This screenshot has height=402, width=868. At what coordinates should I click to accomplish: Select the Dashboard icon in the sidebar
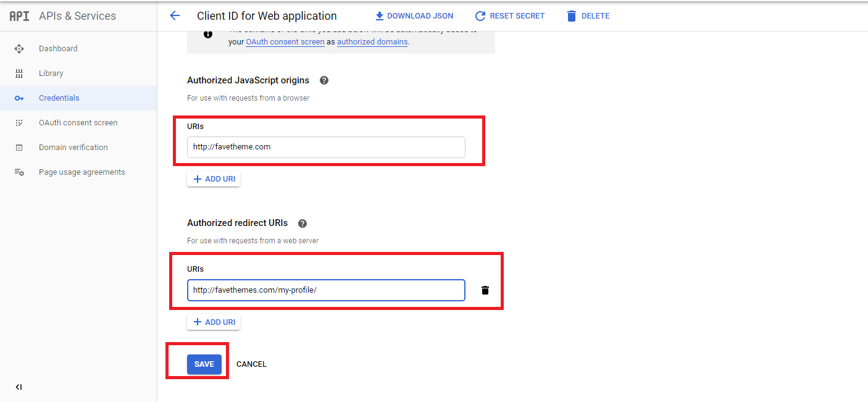click(19, 48)
